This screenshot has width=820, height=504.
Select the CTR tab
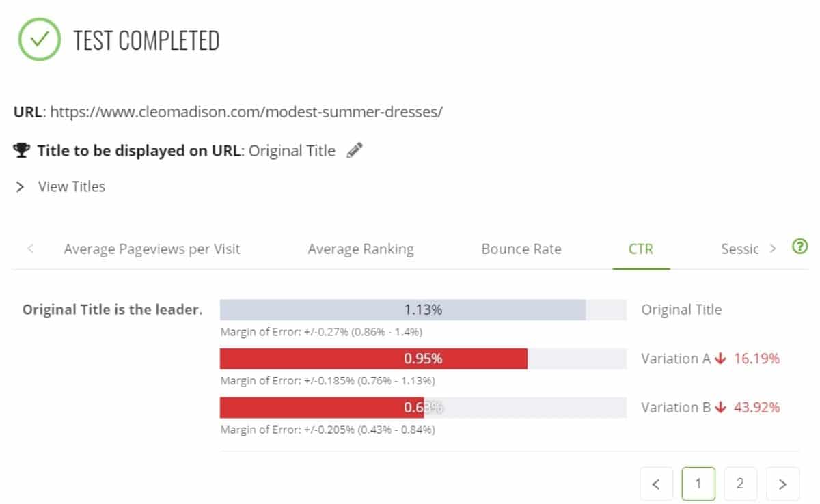tap(641, 249)
